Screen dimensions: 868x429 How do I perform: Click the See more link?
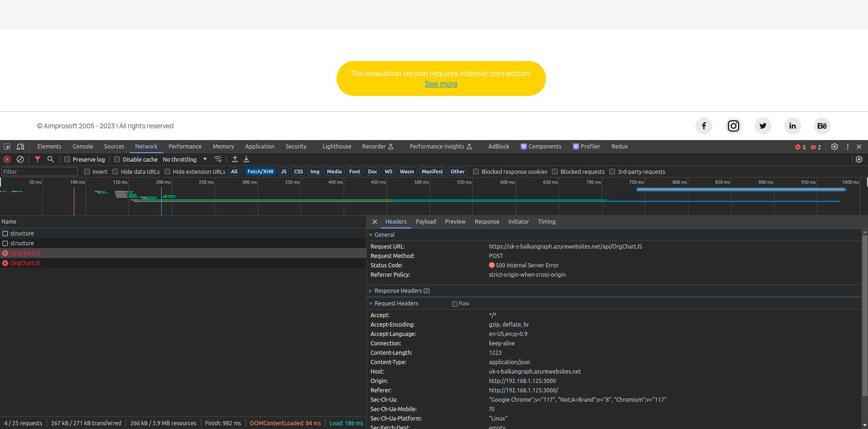[441, 84]
